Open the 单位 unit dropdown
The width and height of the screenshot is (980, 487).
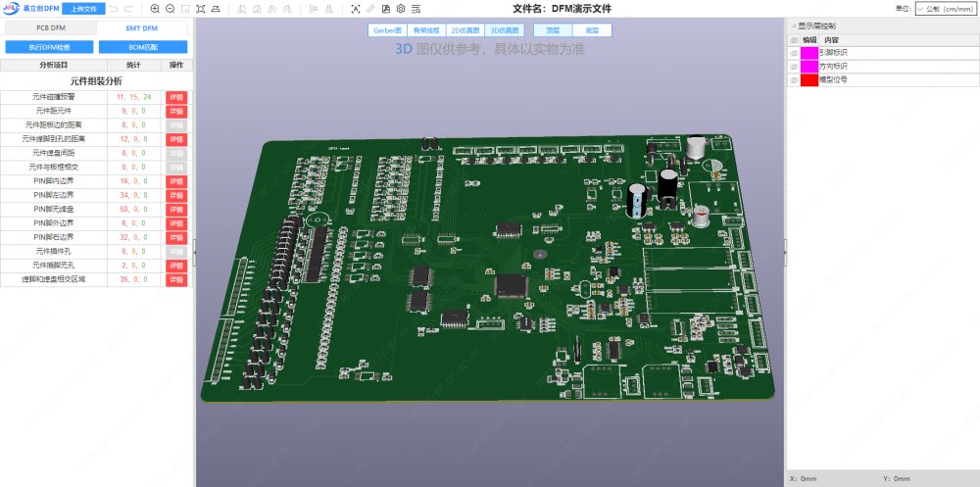946,9
